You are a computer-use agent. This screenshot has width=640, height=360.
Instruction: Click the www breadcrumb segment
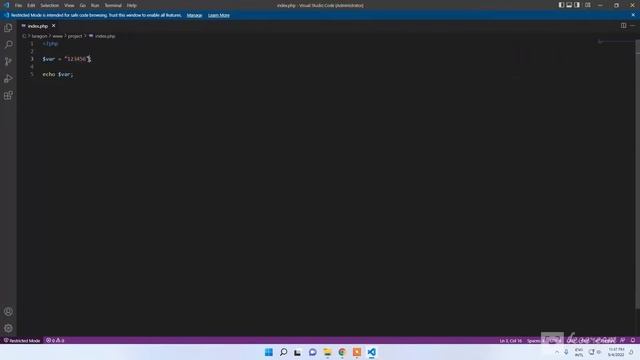pyautogui.click(x=58, y=36)
